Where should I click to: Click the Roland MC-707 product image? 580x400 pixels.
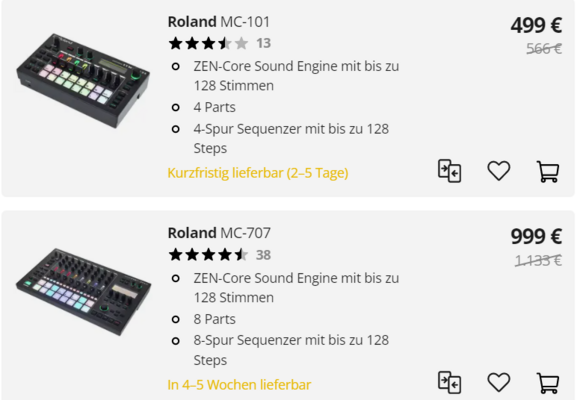(x=83, y=292)
